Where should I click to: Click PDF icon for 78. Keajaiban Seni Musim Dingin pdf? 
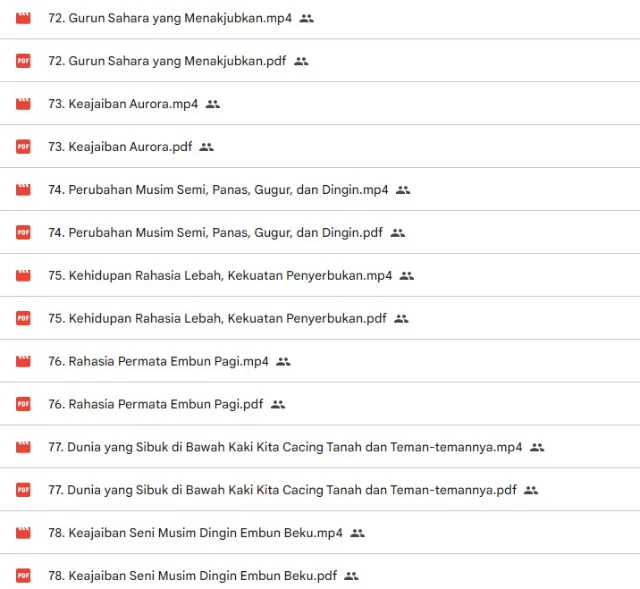pyautogui.click(x=23, y=576)
